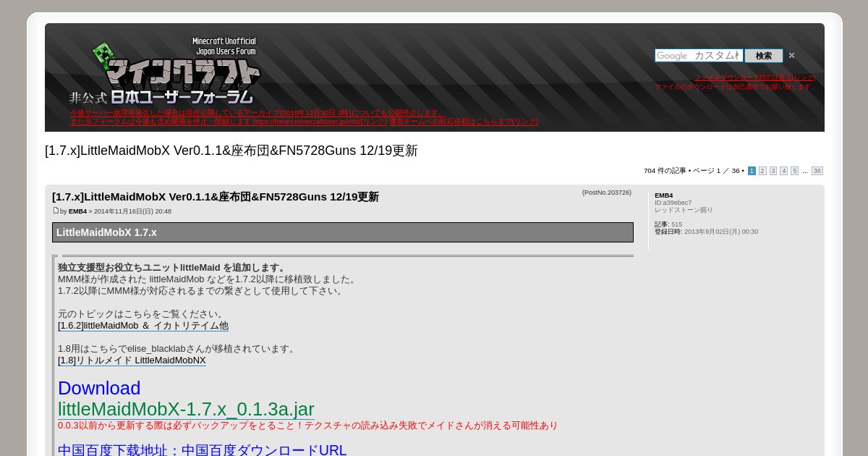
Task: Go to page 4 of the topic
Action: pos(783,171)
